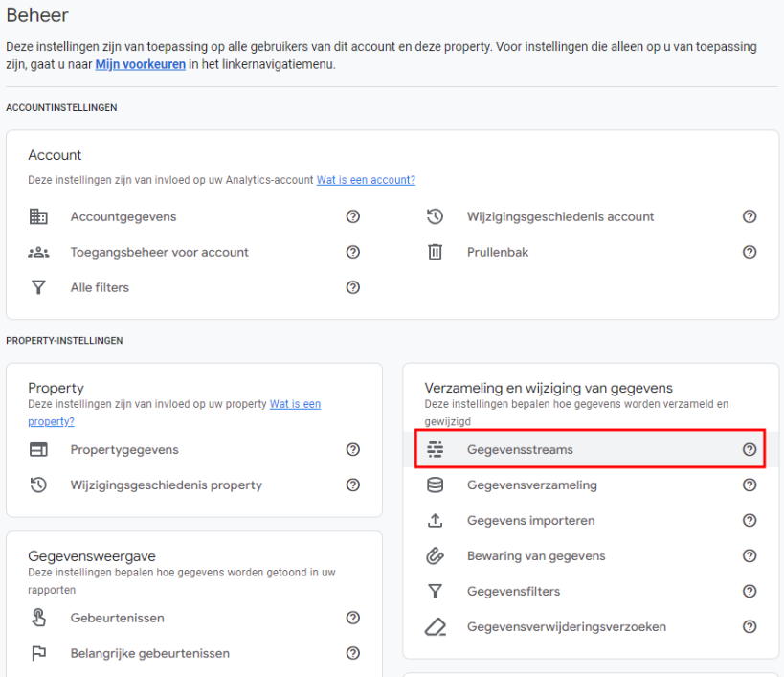
Task: Click the Accountgegevens building icon
Action: pos(38,216)
